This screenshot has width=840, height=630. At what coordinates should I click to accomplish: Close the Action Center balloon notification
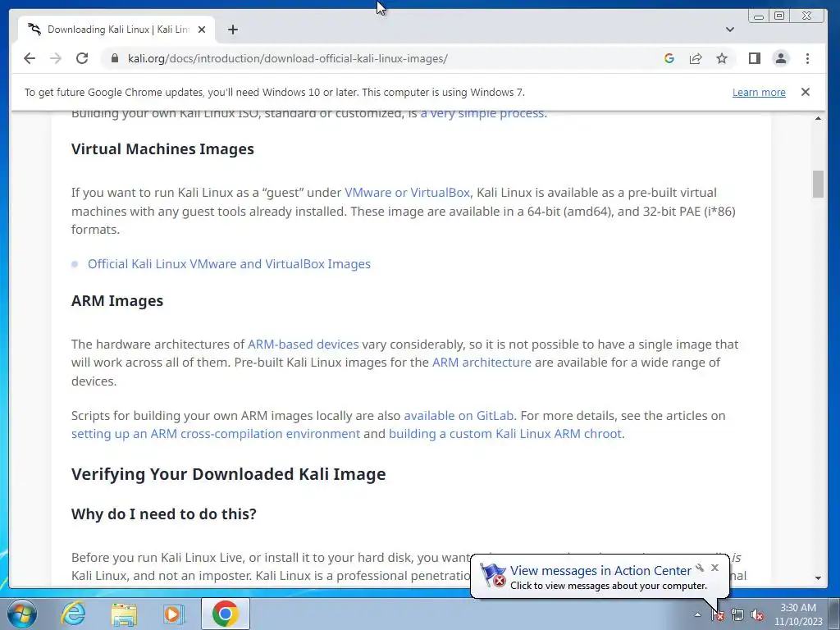[714, 568]
